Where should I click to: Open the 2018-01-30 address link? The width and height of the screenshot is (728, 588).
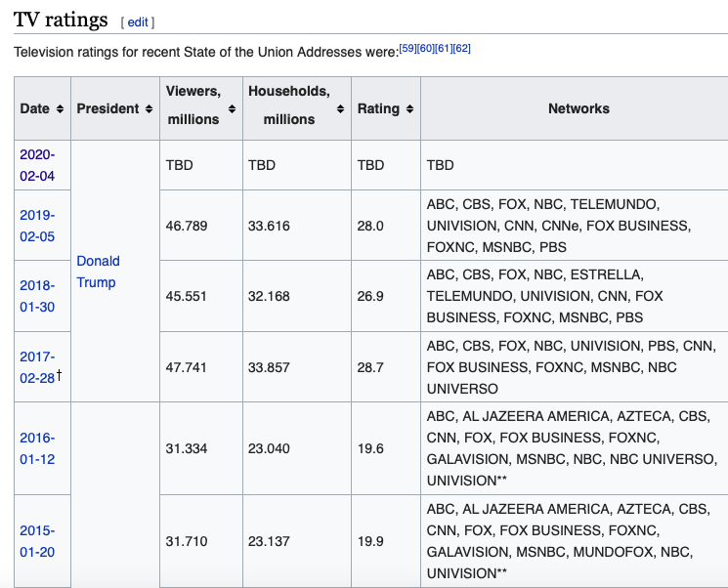(x=37, y=296)
